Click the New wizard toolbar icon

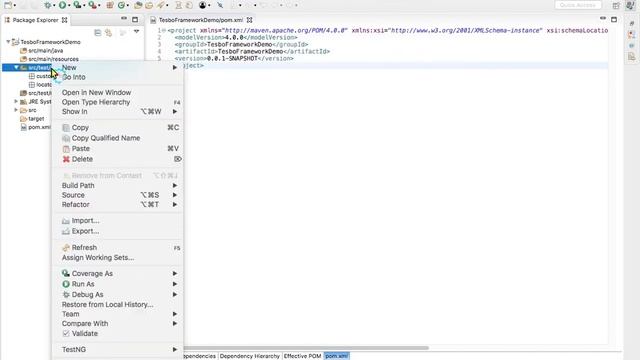coord(8,5)
